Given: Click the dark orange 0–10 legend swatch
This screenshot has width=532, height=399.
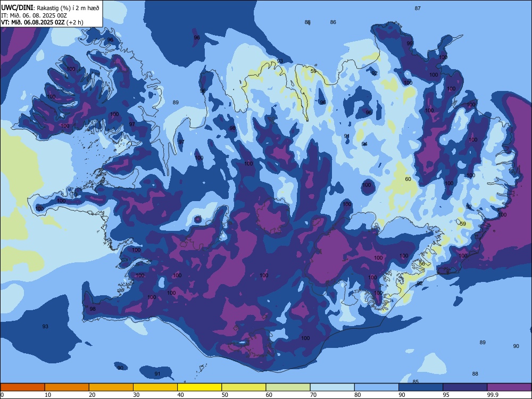Looking at the screenshot, I should (x=22, y=387).
